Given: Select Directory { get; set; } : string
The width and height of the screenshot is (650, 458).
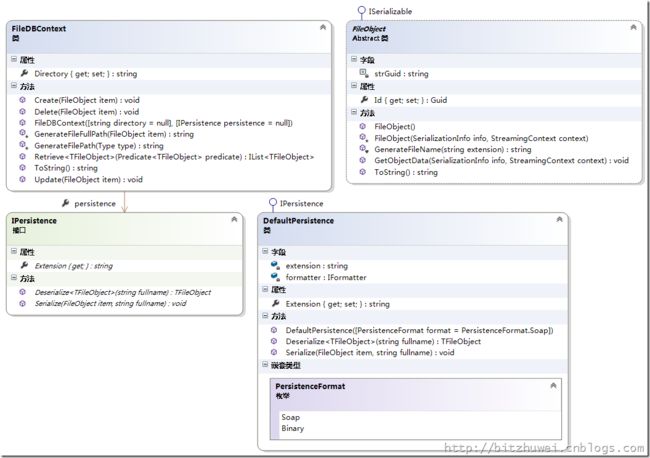Looking at the screenshot, I should [x=86, y=74].
